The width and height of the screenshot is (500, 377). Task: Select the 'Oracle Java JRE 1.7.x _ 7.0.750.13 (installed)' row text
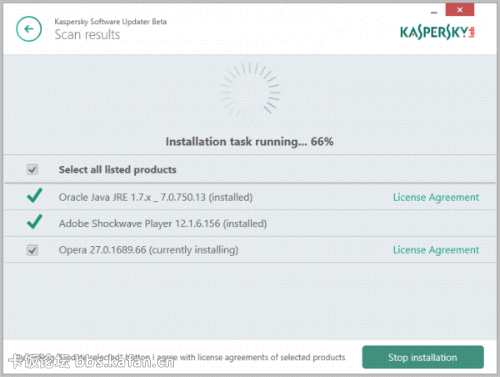click(156, 197)
